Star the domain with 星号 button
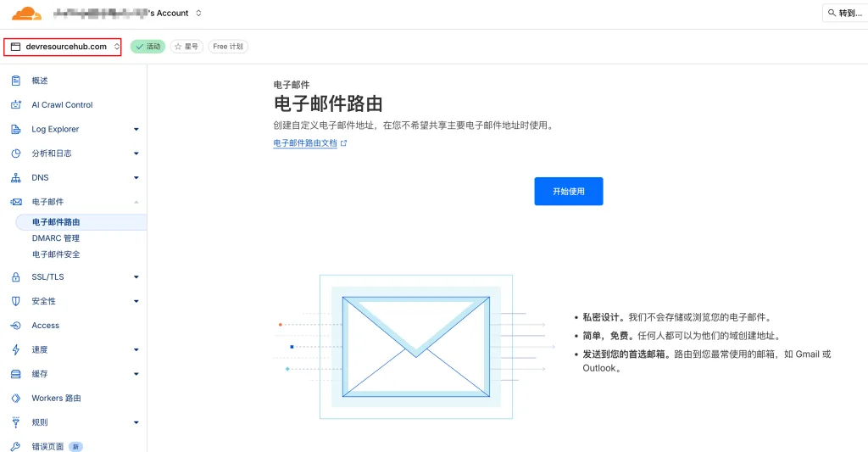The image size is (868, 452). point(186,47)
